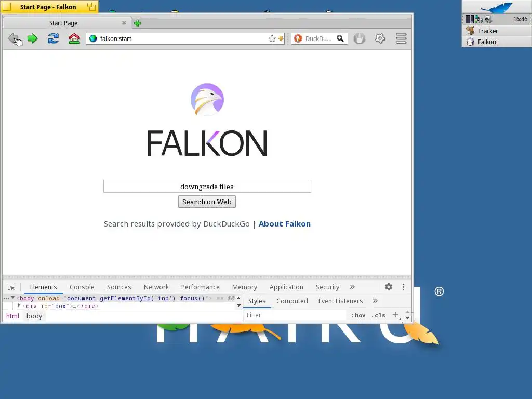Click the Search on Web button

pyautogui.click(x=207, y=202)
